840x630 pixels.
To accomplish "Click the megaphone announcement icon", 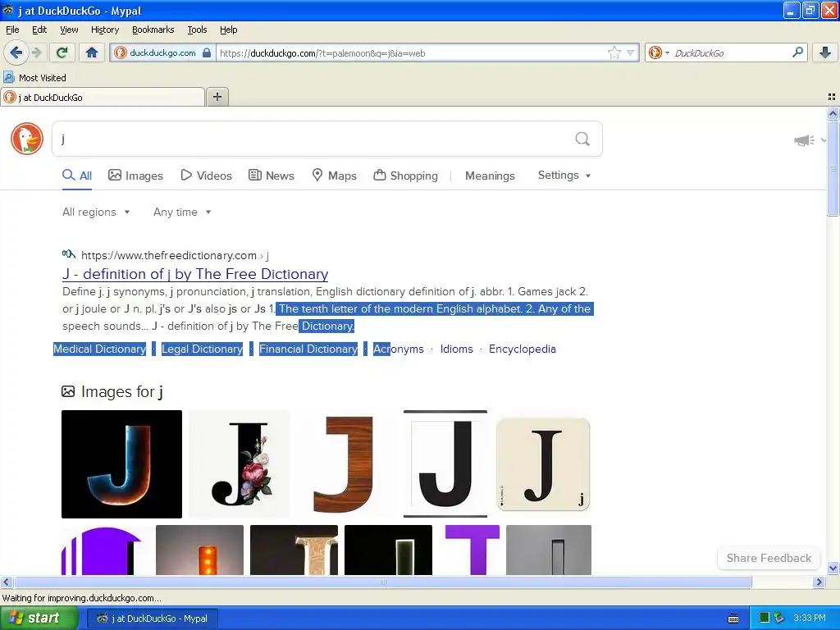I will pyautogui.click(x=804, y=140).
